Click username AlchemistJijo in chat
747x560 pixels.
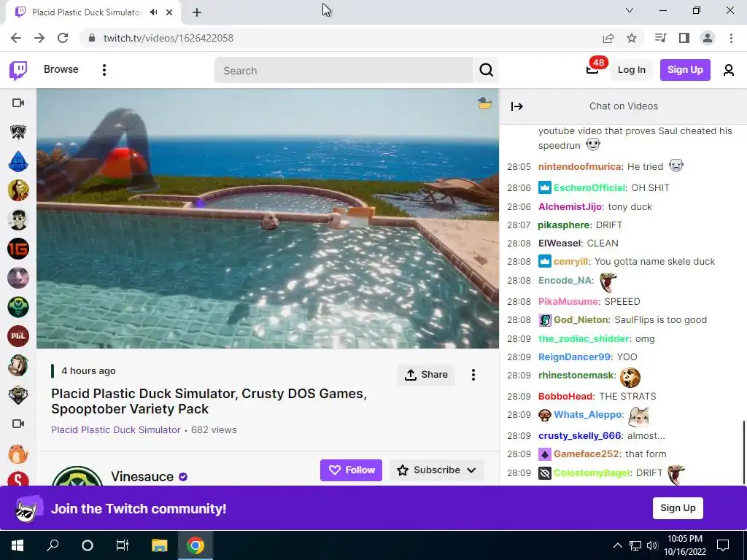click(570, 206)
